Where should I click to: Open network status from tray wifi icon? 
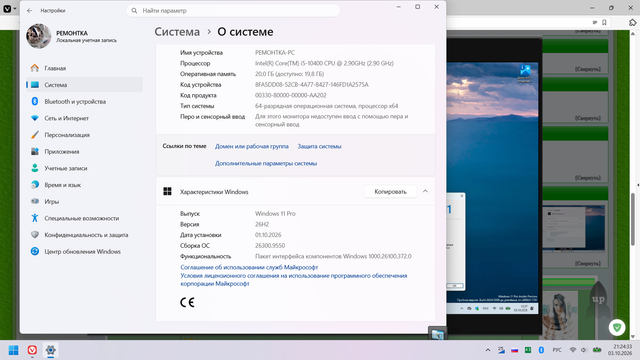(573, 350)
